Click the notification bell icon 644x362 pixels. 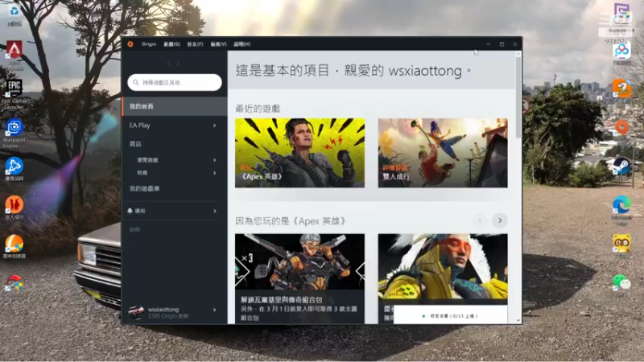[130, 211]
